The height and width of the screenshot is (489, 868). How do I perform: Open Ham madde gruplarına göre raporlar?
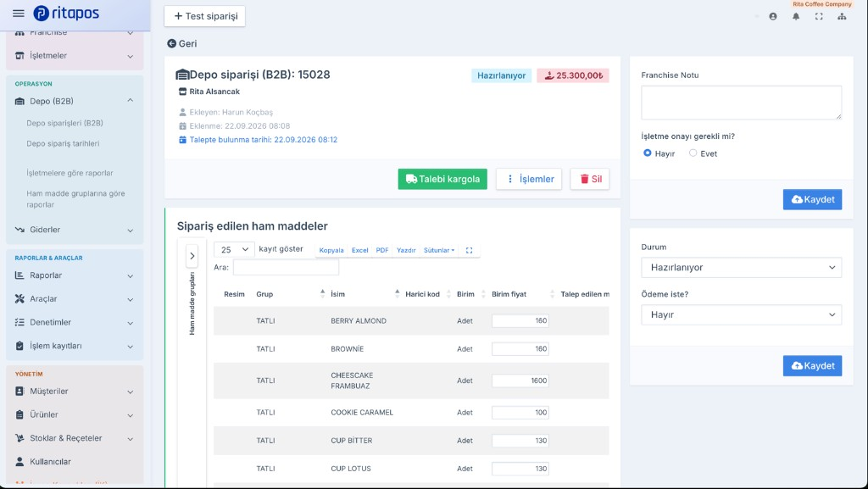tap(75, 199)
